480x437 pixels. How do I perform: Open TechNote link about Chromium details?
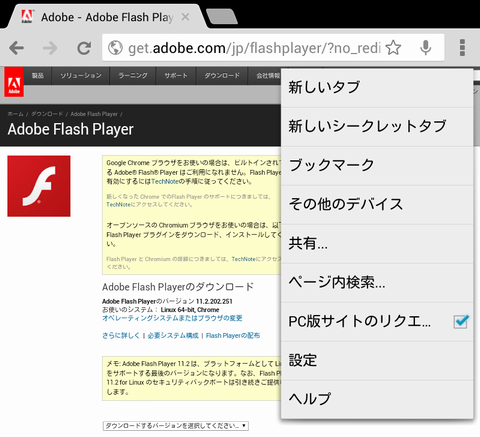(x=243, y=259)
